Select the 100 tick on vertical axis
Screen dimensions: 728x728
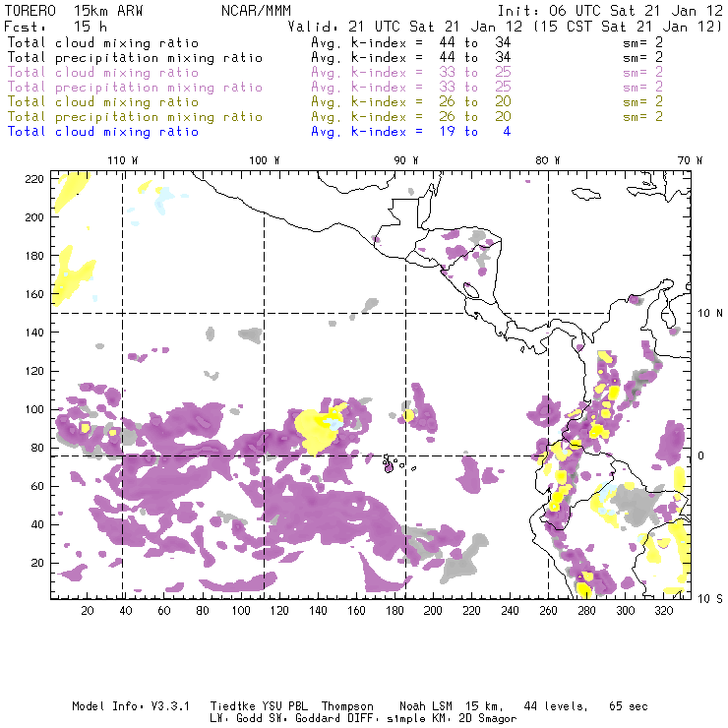coord(34,409)
